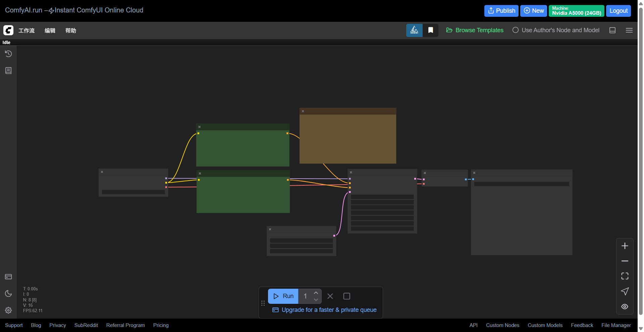Viewport: 644px width, 332px height.
Task: Open the Referral Program link
Action: coord(125,325)
